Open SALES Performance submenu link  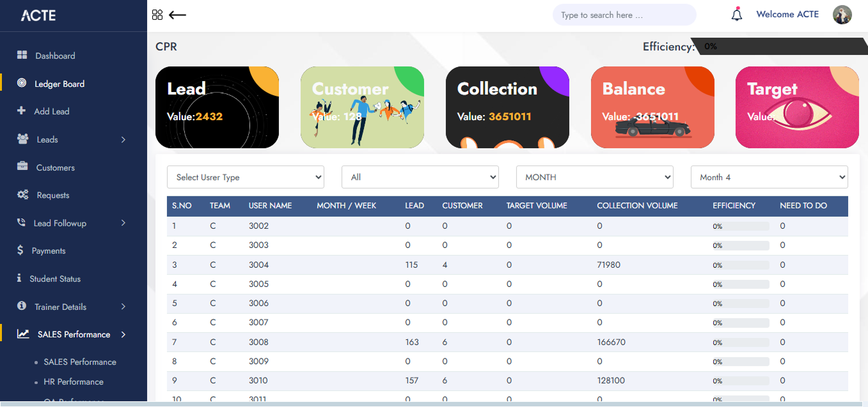click(x=80, y=362)
